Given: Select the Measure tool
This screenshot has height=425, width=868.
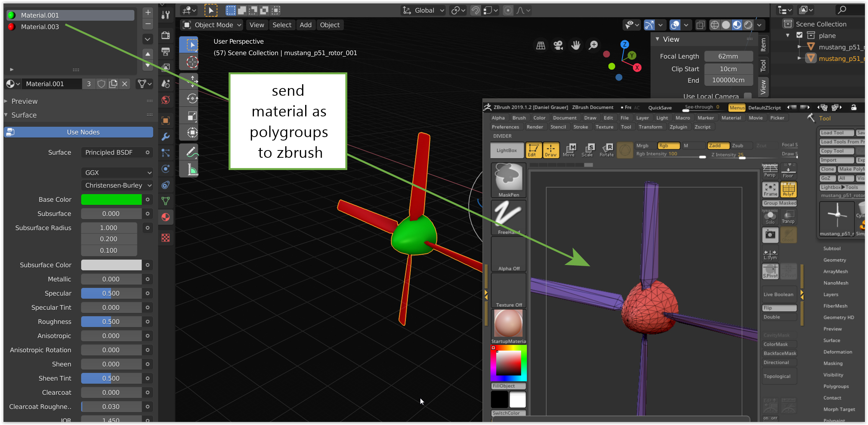Looking at the screenshot, I should pos(192,170).
